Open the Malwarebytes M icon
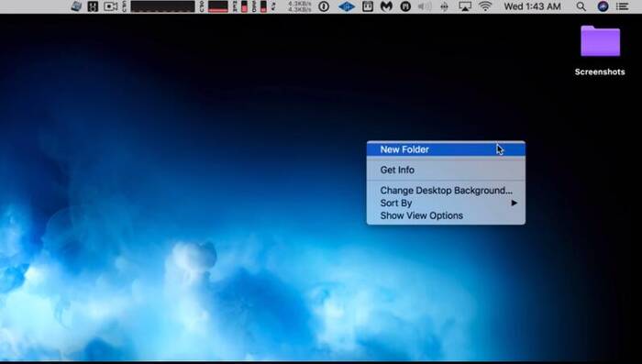 (x=386, y=6)
